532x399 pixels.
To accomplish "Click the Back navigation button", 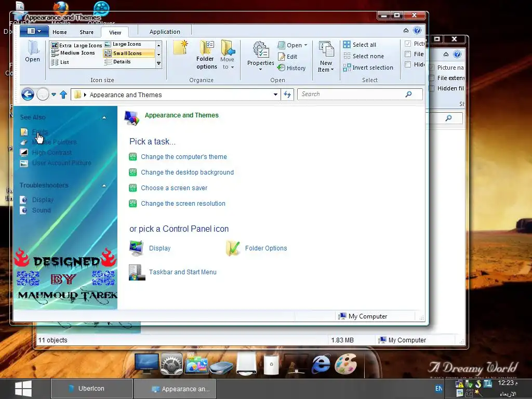I will click(x=28, y=95).
